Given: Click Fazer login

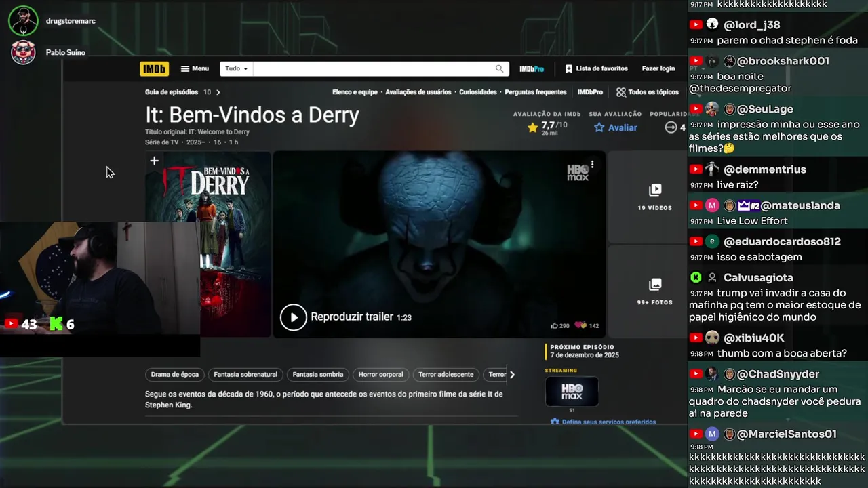Looking at the screenshot, I should [x=658, y=68].
